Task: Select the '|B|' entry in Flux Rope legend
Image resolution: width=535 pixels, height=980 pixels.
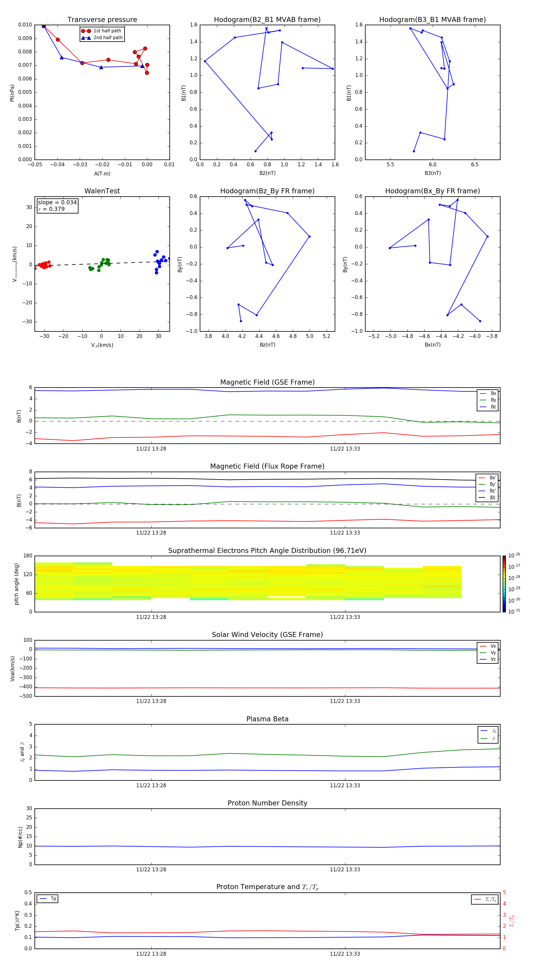Action: [487, 498]
